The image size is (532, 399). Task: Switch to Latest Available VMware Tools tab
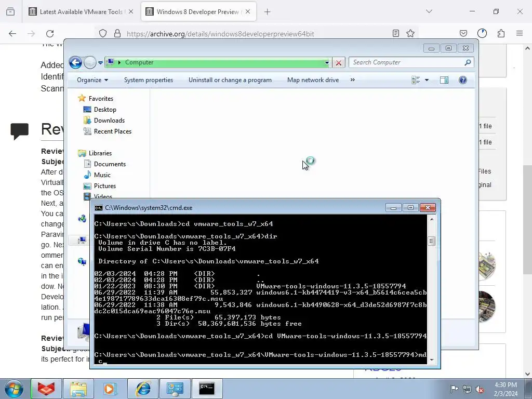[x=81, y=11]
